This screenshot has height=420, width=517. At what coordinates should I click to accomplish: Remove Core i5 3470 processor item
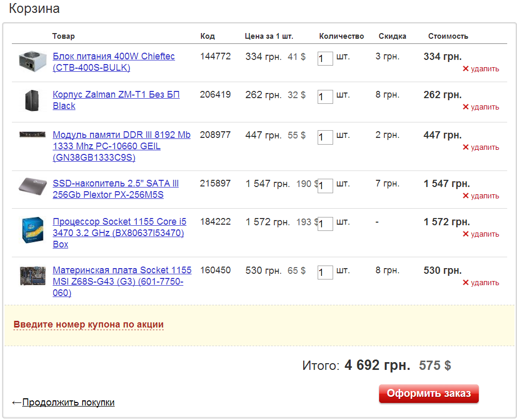481,234
